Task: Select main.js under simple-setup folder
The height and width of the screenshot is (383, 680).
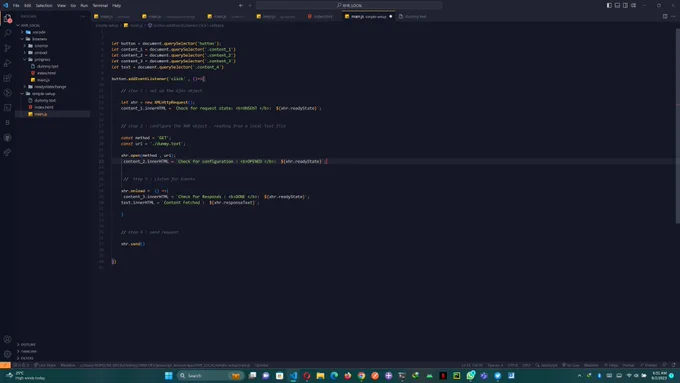Action: [x=40, y=114]
